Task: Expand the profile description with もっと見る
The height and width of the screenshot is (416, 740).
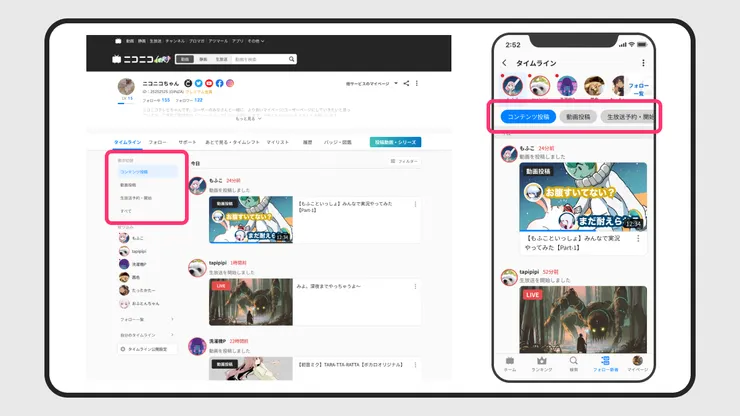Action: click(249, 119)
